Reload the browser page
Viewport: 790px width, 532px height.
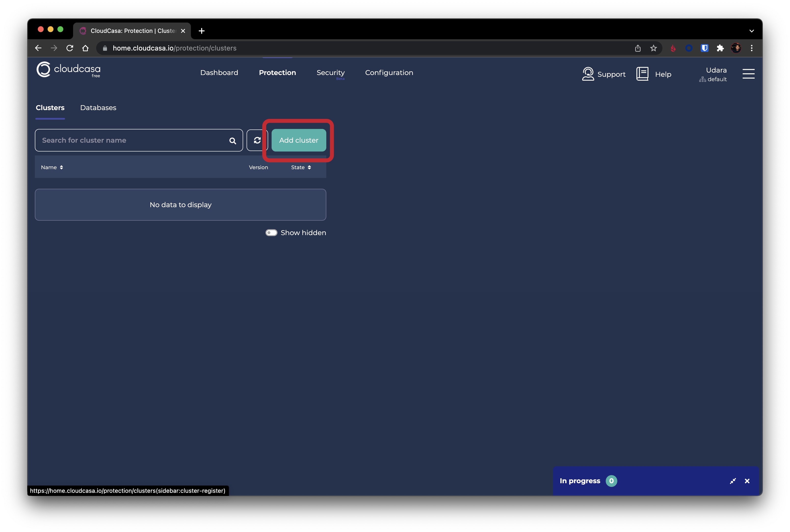click(x=70, y=48)
